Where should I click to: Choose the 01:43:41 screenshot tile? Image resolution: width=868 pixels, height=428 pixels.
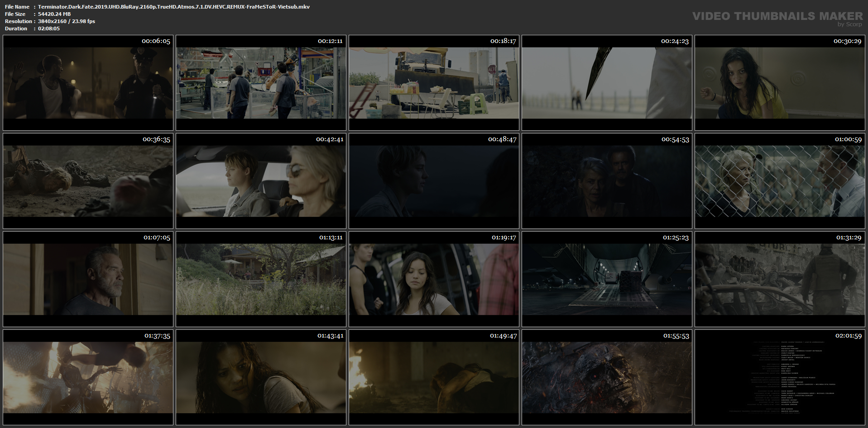(261, 377)
